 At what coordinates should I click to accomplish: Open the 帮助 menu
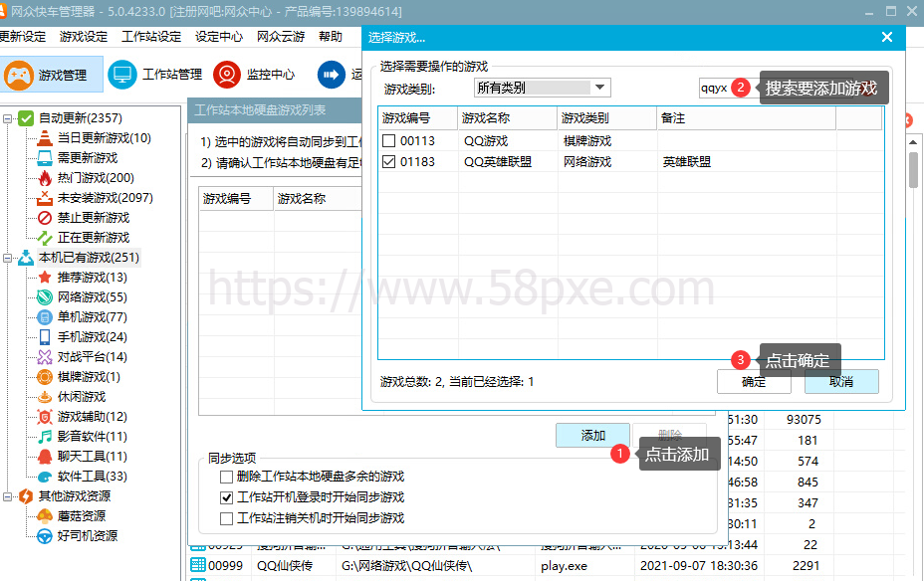pyautogui.click(x=331, y=37)
